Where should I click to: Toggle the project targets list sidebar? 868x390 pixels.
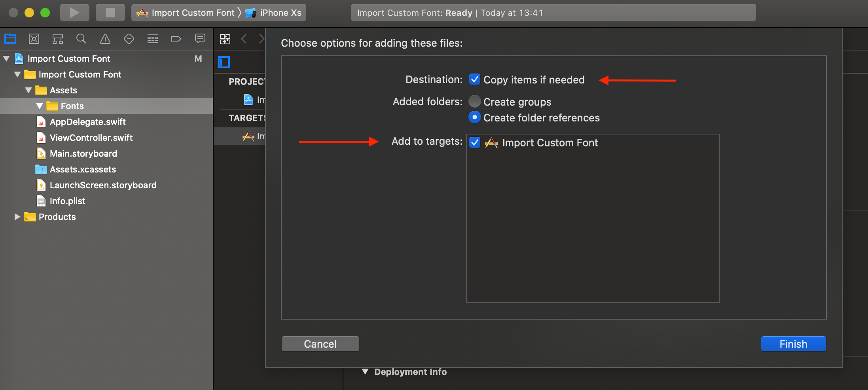[x=224, y=62]
